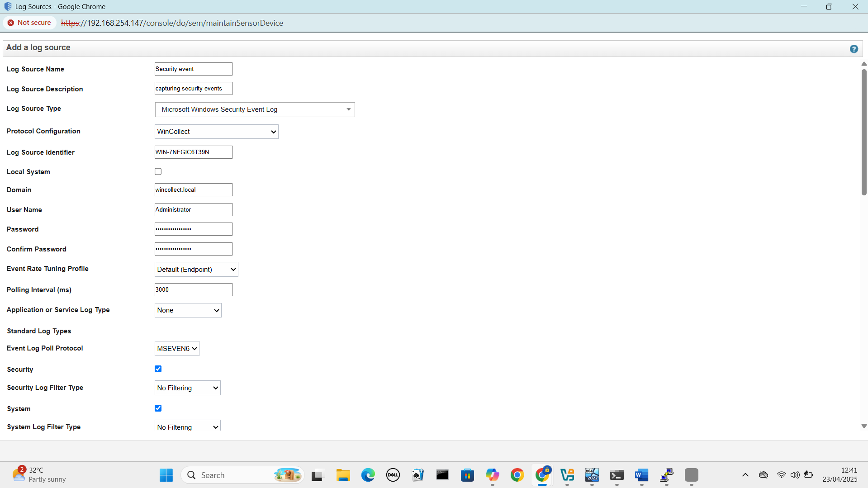
Task: Open Event Log Poll Protocol MSEVEN6 dropdown
Action: coord(177,349)
